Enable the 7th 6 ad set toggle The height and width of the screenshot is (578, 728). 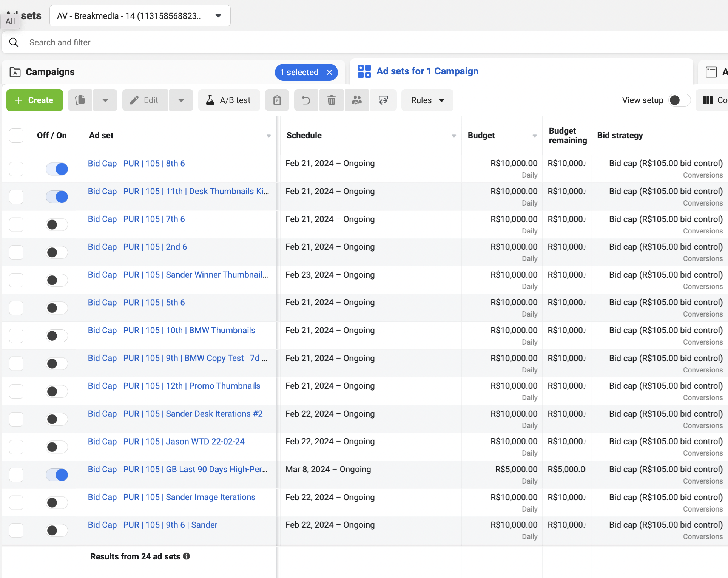(x=57, y=225)
